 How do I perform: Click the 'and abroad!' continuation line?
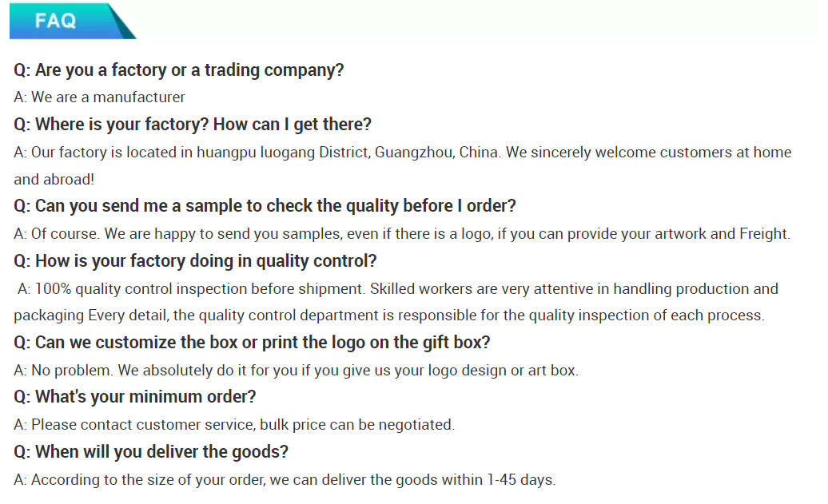pos(54,180)
